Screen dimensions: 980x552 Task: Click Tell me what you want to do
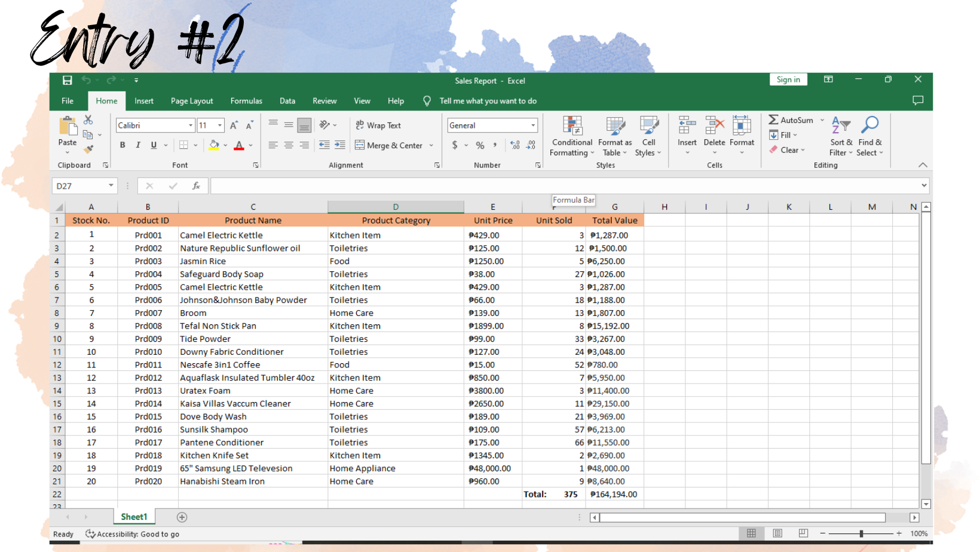(x=488, y=101)
